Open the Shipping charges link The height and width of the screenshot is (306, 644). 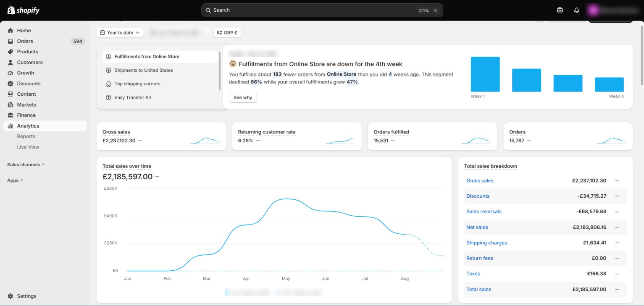(486, 243)
